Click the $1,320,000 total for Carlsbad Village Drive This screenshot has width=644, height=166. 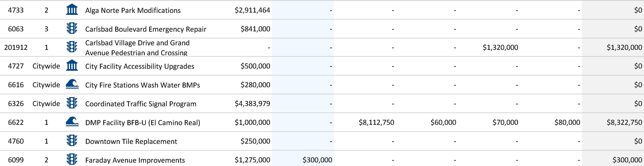pyautogui.click(x=624, y=47)
